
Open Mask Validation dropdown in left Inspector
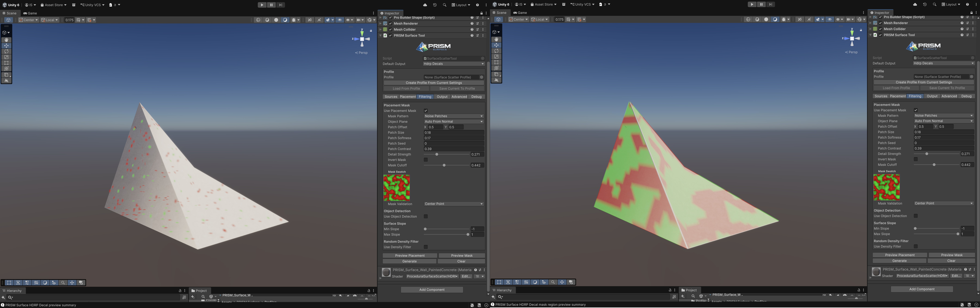(454, 204)
